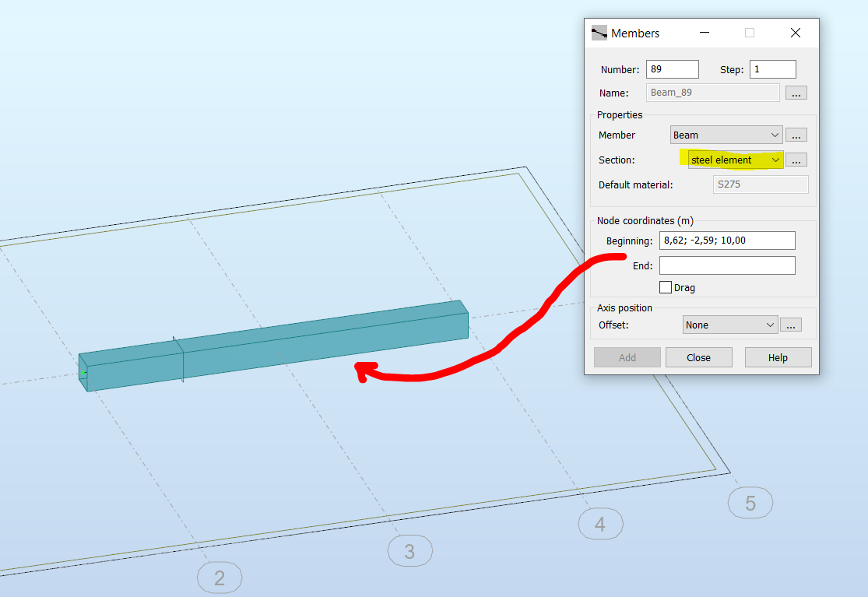
Task: Enable the Drag checkbox
Action: (x=666, y=286)
